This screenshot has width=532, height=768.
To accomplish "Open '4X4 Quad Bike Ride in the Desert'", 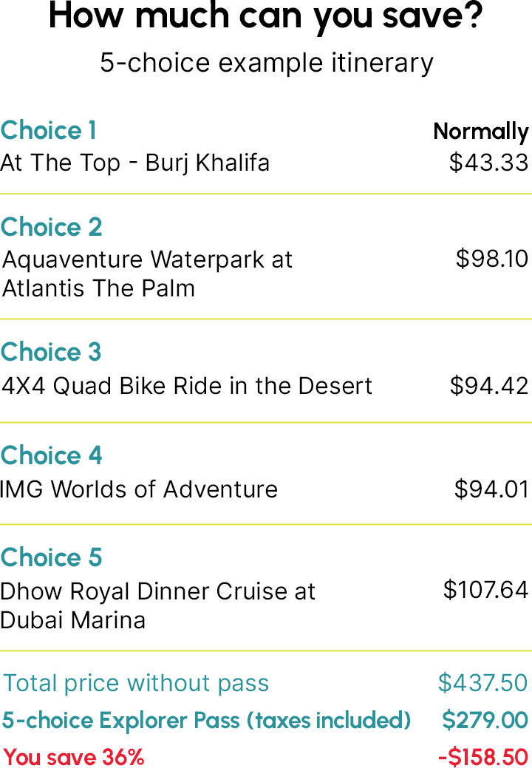I will 186,386.
